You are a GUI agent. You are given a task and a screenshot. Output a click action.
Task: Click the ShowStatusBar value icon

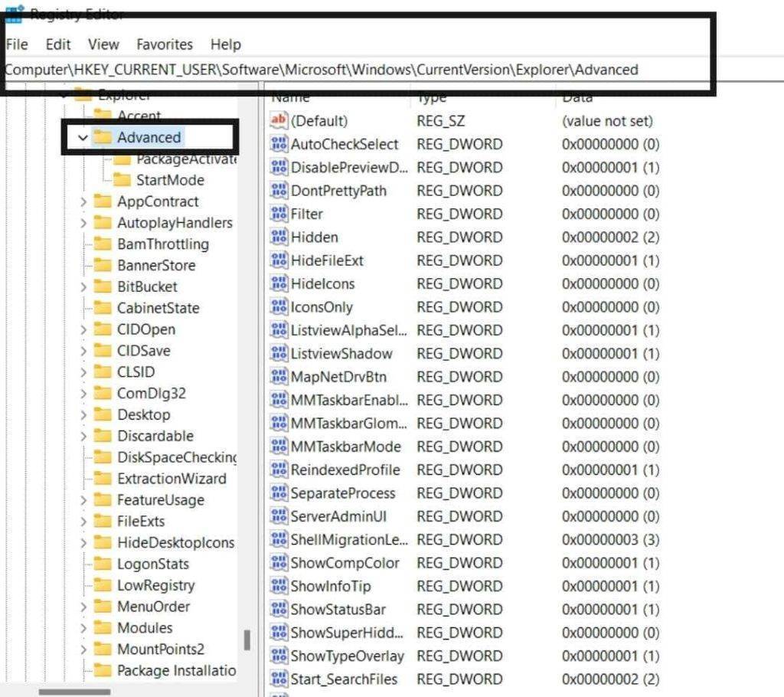279,609
